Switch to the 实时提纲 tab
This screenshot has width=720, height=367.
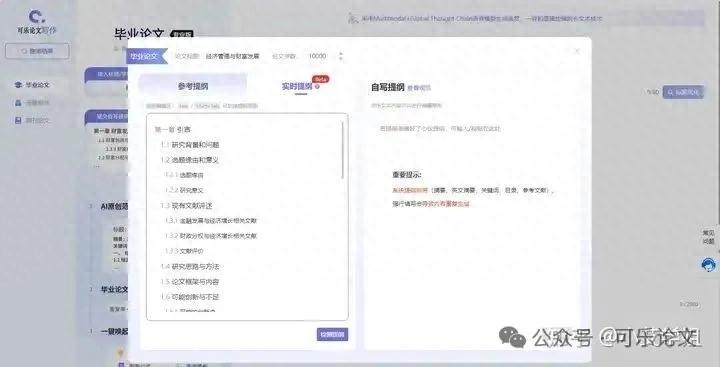(297, 86)
